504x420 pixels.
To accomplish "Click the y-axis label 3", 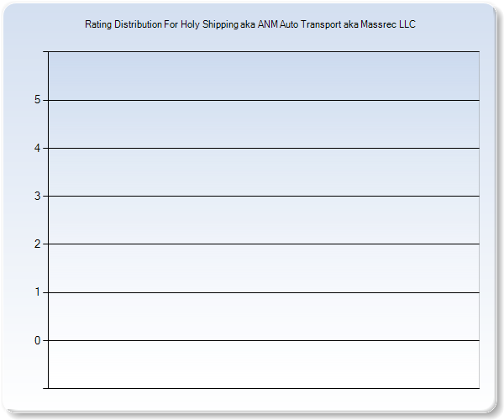I will click(37, 197).
